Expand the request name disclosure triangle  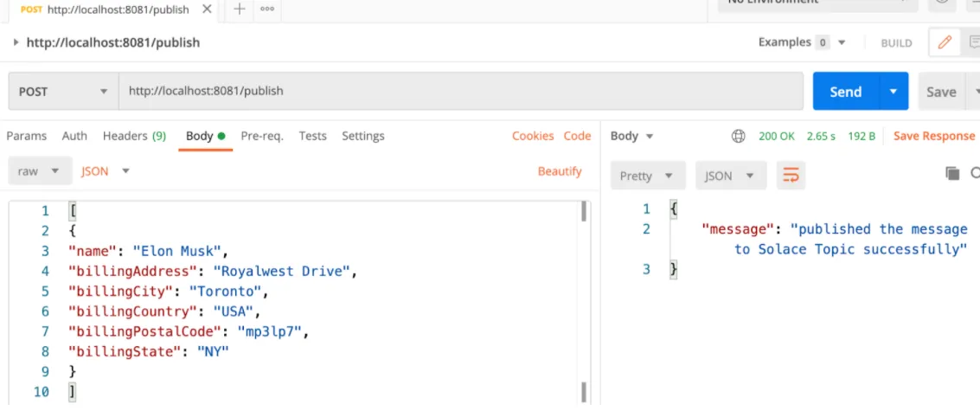(16, 42)
